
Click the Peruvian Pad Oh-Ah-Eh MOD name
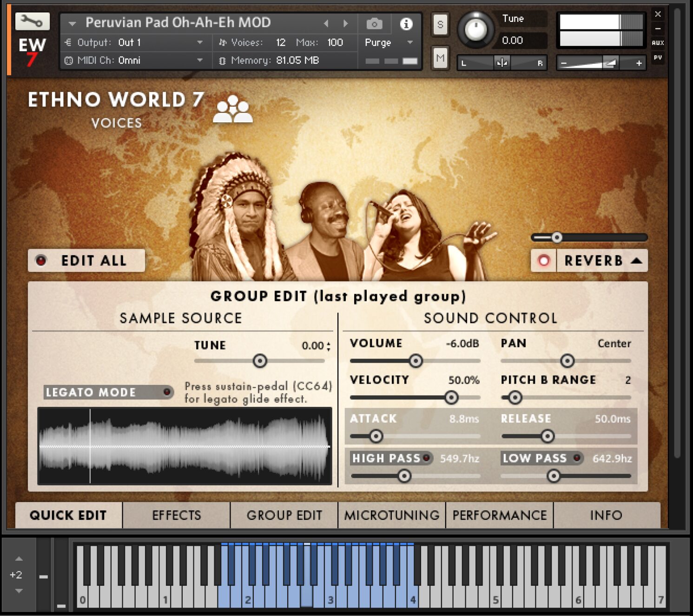178,22
